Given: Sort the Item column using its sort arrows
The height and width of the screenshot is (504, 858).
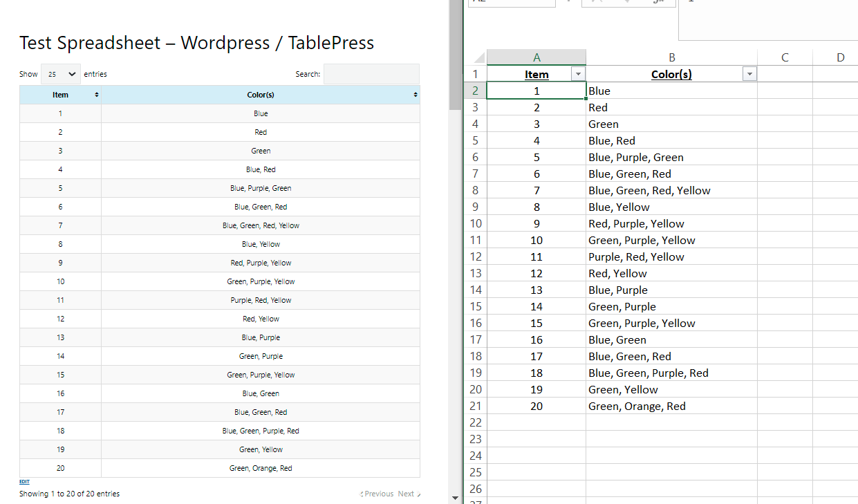Looking at the screenshot, I should pos(96,95).
